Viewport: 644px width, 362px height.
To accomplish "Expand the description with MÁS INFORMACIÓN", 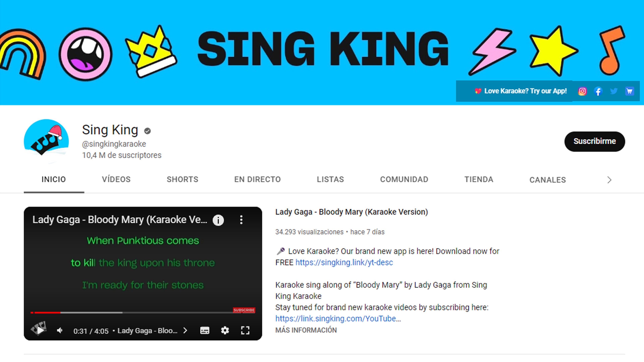I will click(x=306, y=330).
